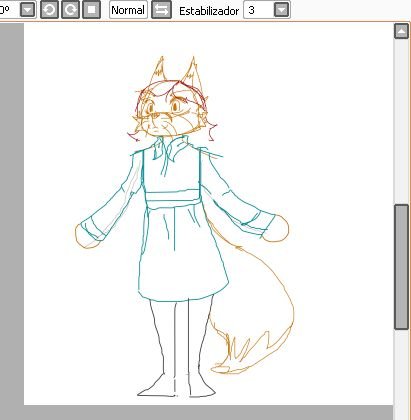Click the Normal mode field
Image resolution: width=411 pixels, height=420 pixels.
128,10
